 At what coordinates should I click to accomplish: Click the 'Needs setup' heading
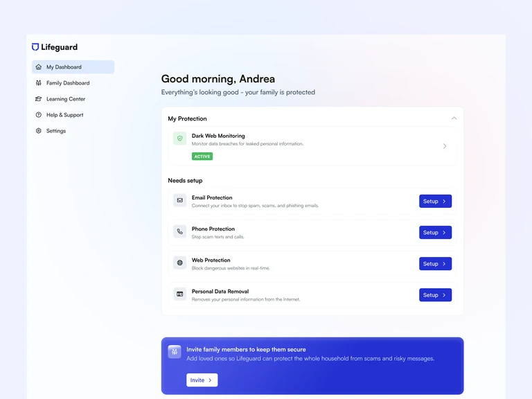click(x=185, y=181)
